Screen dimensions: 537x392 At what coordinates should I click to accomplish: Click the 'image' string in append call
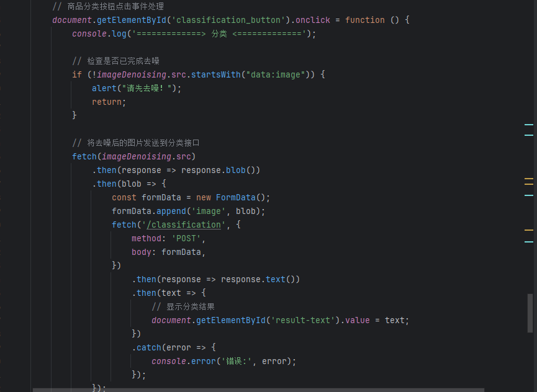point(208,211)
